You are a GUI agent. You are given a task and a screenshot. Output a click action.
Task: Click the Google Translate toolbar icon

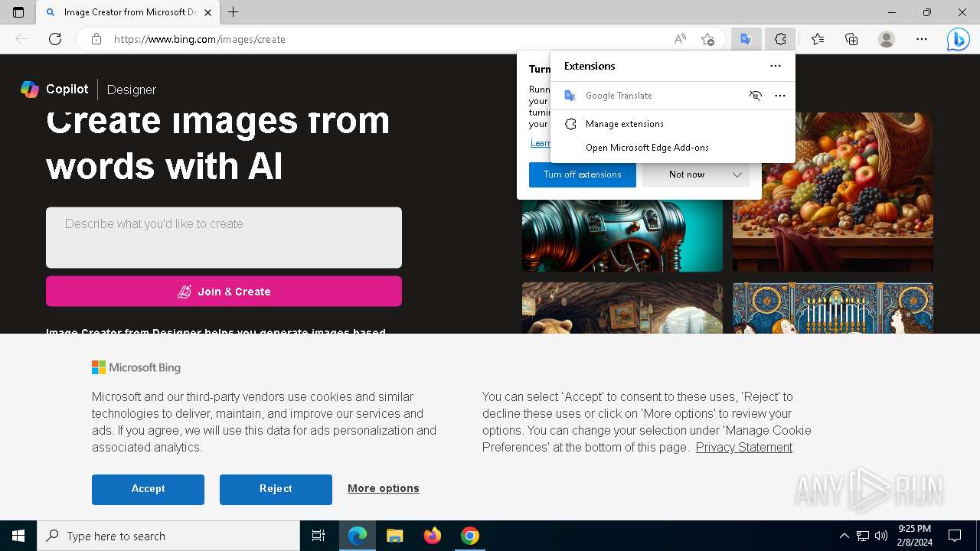746,39
